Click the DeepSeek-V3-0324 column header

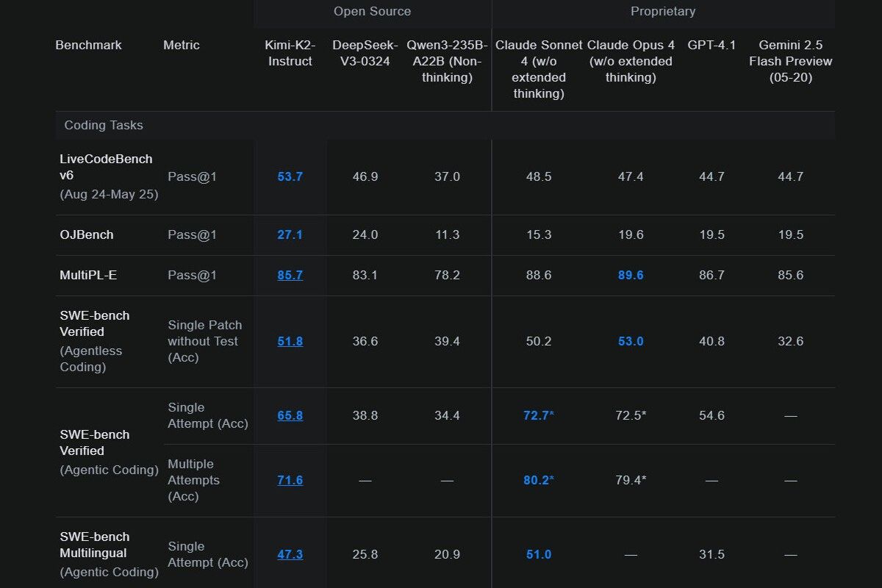[x=365, y=54]
